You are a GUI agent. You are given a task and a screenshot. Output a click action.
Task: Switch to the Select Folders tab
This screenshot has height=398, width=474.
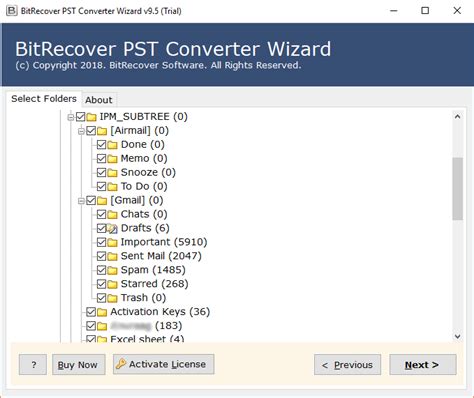[x=44, y=99]
